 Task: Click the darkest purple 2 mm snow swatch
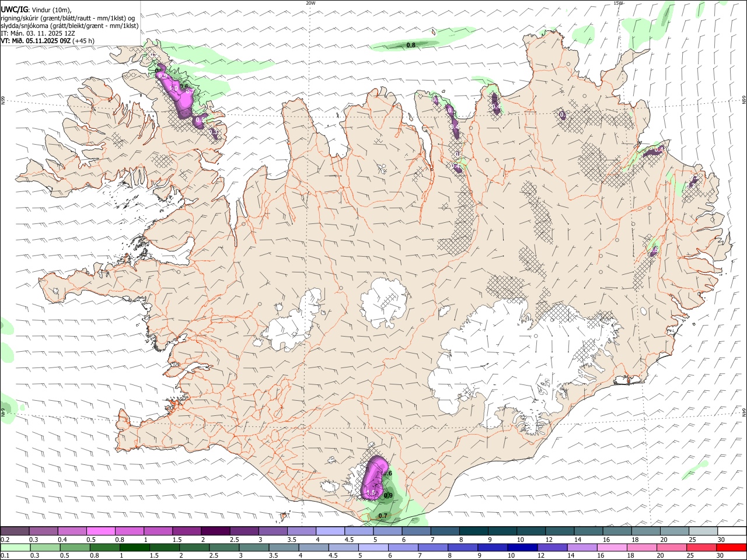[x=215, y=531]
